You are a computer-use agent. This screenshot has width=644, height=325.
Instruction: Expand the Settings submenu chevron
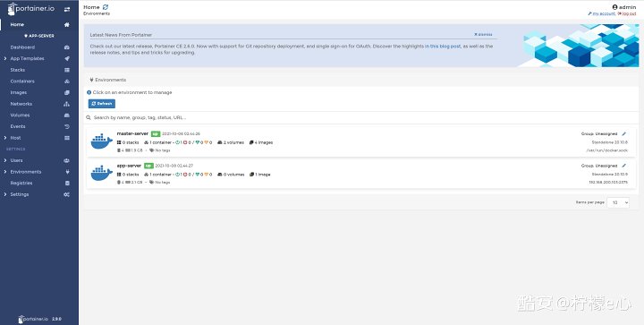click(5, 194)
